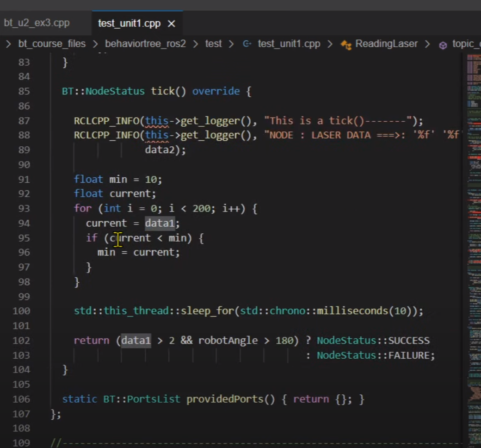Image resolution: width=481 pixels, height=448 pixels.
Task: Open the test folder breadcrumb
Action: coord(213,44)
